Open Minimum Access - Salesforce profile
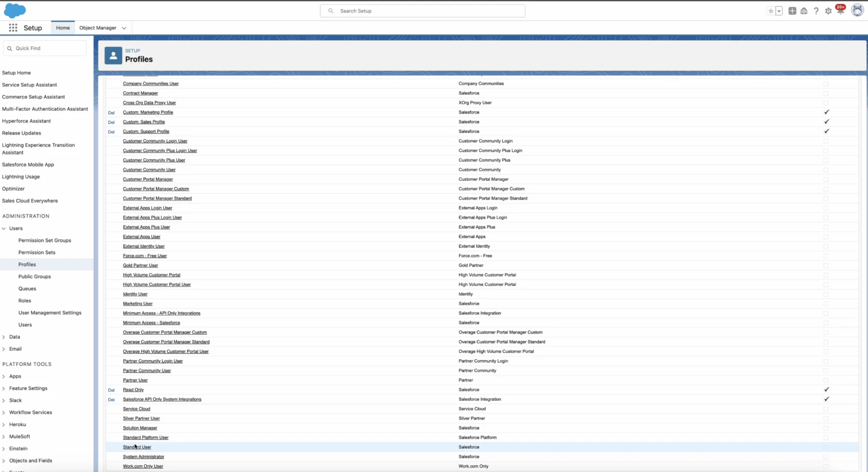Screen dimensions: 868x472 tap(151, 323)
